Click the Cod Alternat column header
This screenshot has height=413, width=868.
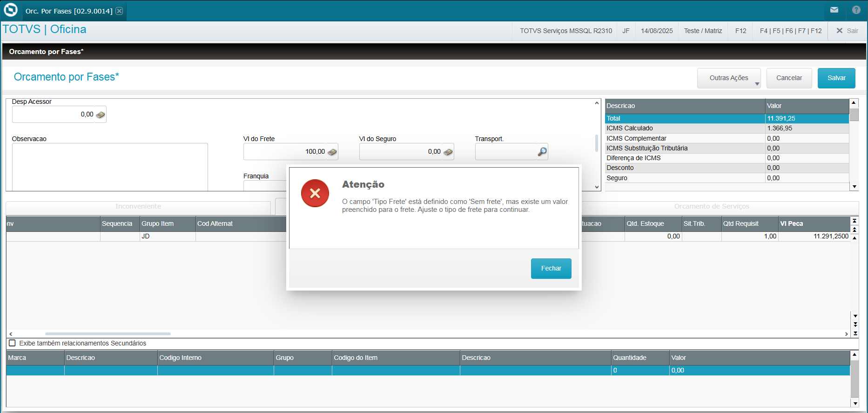(x=241, y=224)
